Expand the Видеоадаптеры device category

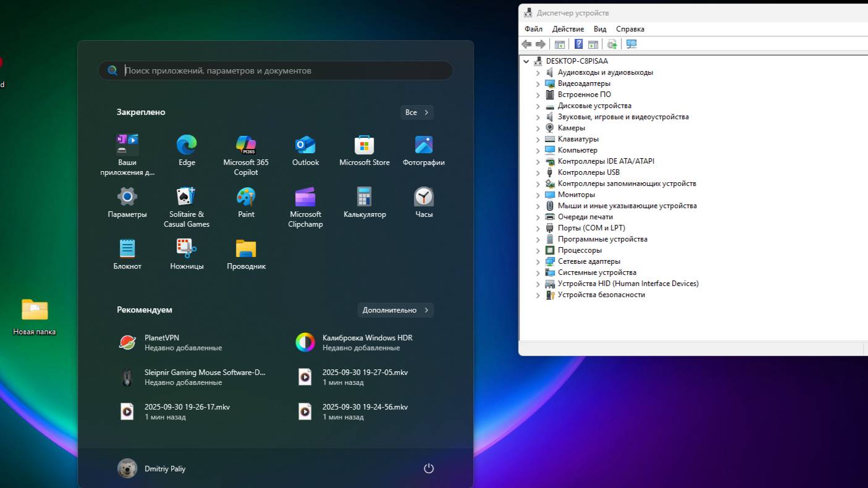pyautogui.click(x=537, y=84)
